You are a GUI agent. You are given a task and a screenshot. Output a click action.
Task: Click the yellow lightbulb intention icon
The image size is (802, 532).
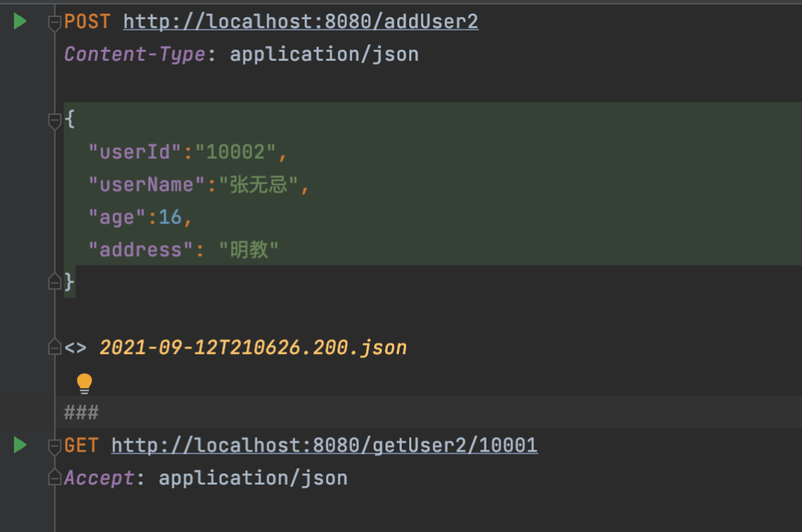click(85, 384)
